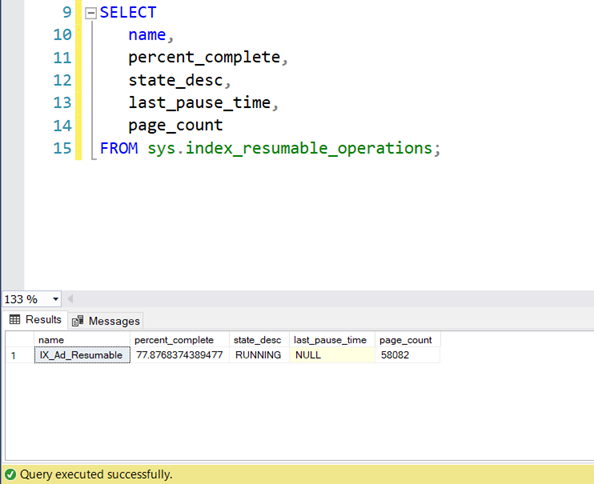Click the 133 % zoom value field

[x=27, y=299]
